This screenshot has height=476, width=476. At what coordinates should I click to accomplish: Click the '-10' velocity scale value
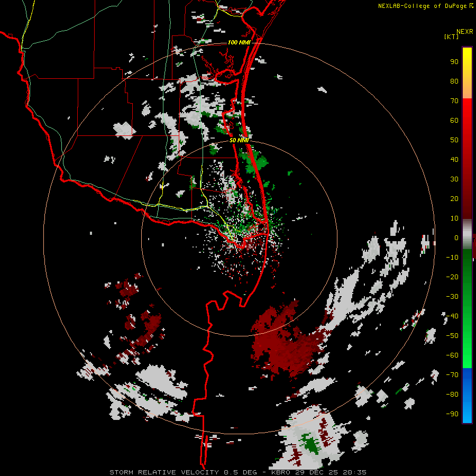coord(452,258)
